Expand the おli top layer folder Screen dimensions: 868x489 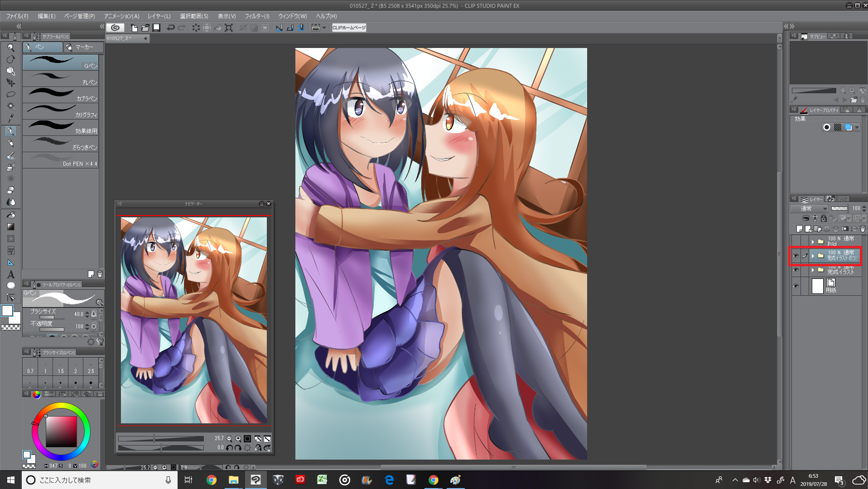pyautogui.click(x=813, y=242)
